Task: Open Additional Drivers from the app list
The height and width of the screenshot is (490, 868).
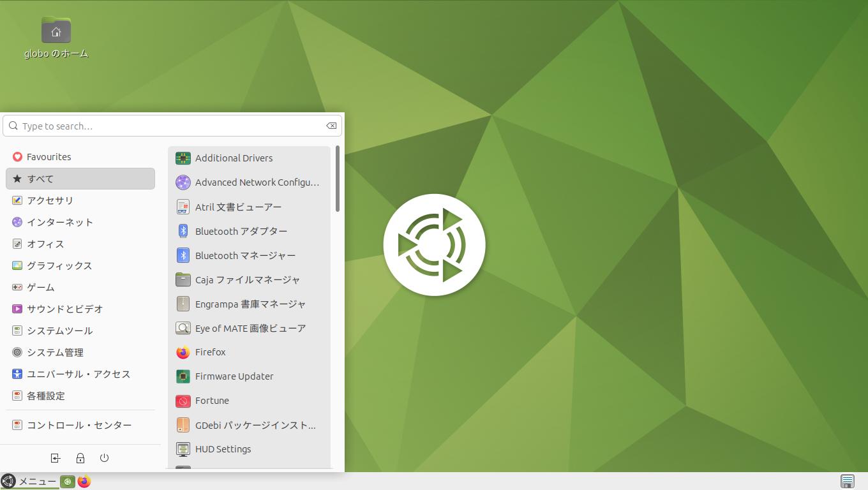Action: (234, 158)
